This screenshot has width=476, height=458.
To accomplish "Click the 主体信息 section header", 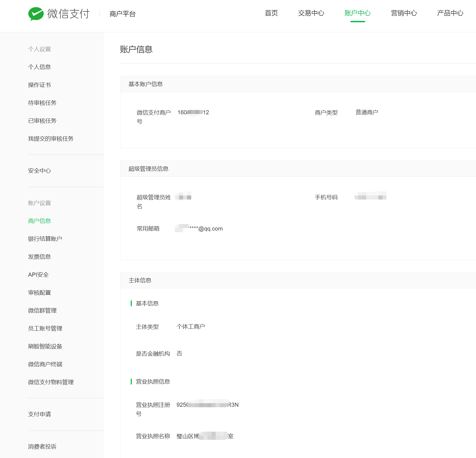I will (x=140, y=280).
